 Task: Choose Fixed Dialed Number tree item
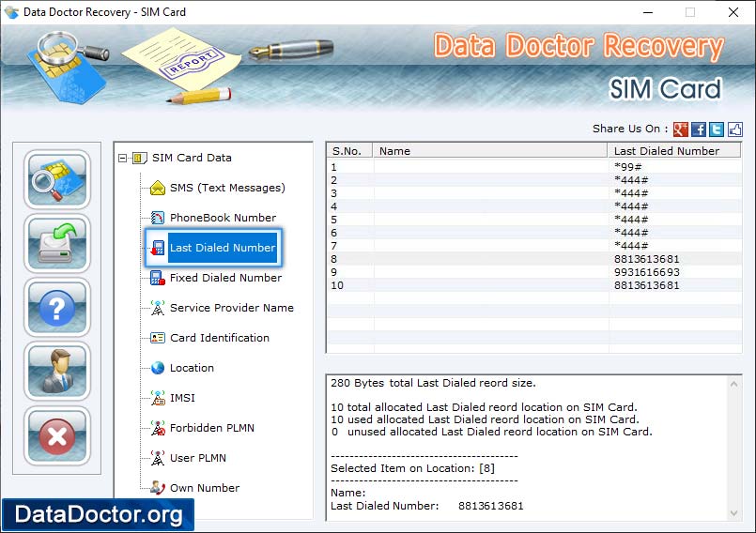(x=225, y=278)
